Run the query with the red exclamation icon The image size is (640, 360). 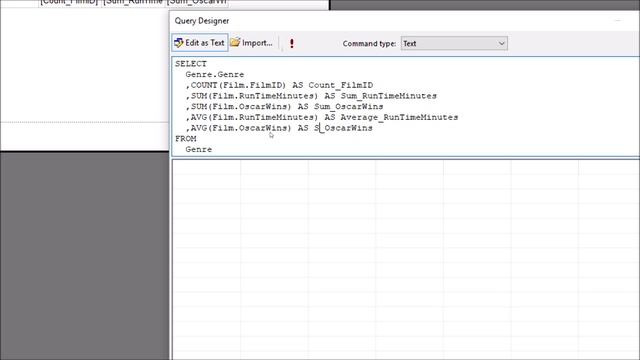coord(292,43)
